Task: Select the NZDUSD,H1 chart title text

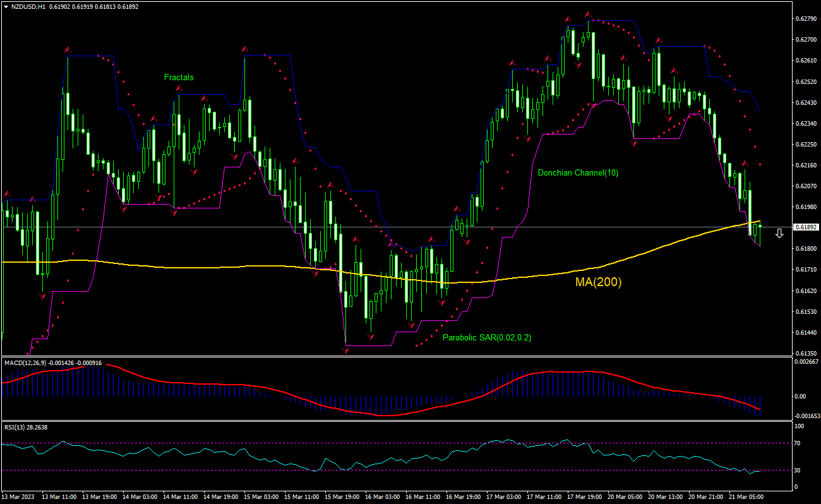Action: [28, 6]
